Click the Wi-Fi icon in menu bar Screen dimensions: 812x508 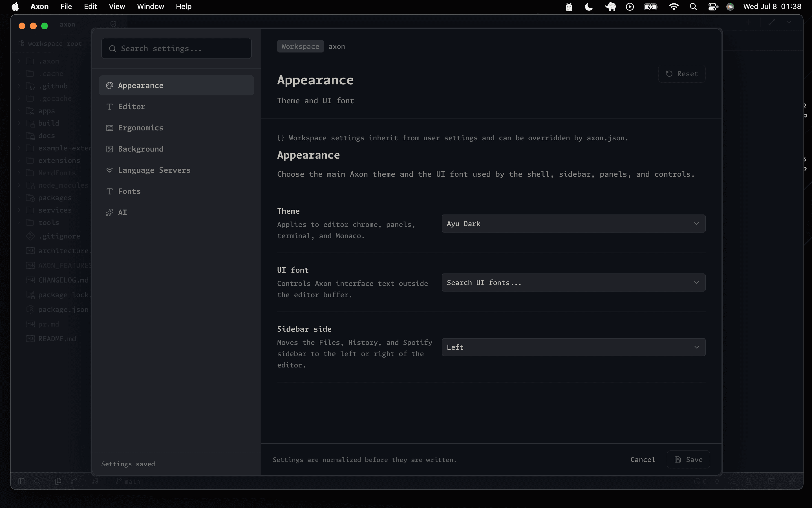673,7
